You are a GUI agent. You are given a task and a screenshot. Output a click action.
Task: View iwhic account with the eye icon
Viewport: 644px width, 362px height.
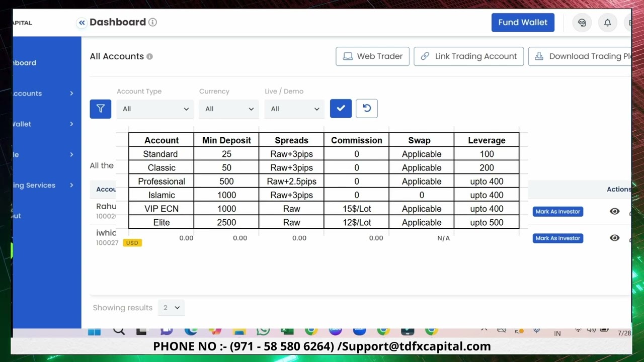(x=615, y=238)
